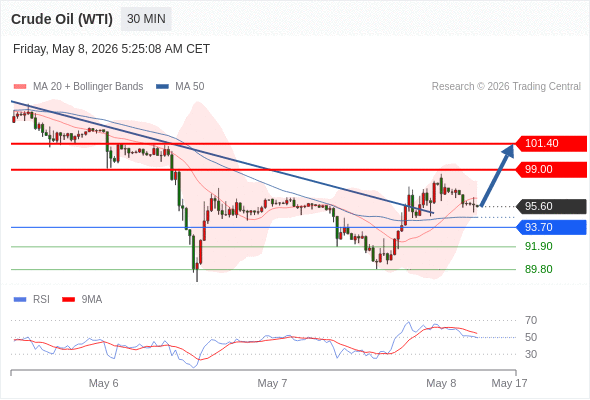Click the date and time stamp text
The width and height of the screenshot is (590, 400).
(111, 49)
